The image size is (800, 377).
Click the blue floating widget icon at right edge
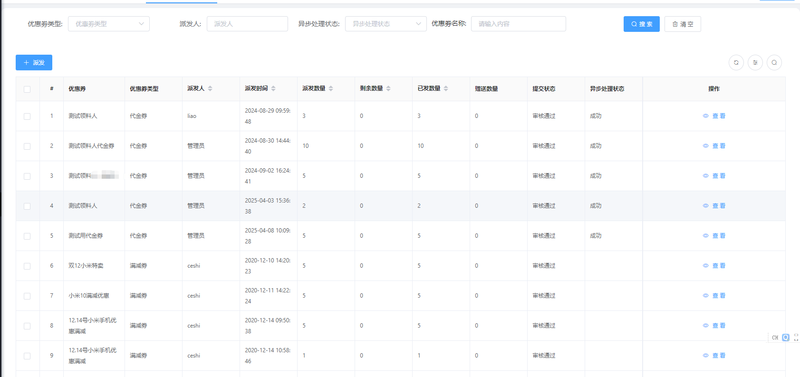click(x=786, y=337)
